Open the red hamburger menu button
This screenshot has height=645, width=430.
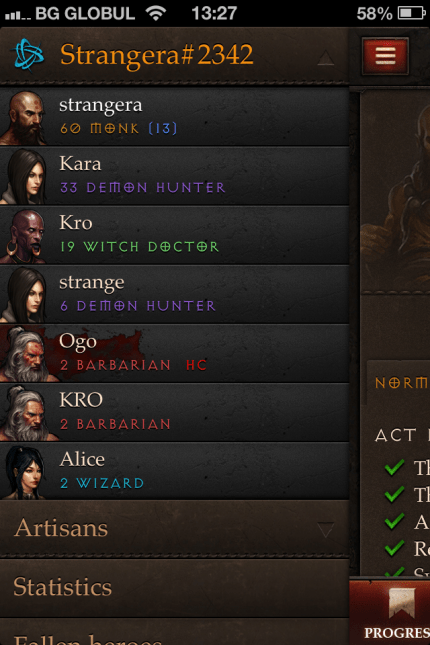pos(385,56)
